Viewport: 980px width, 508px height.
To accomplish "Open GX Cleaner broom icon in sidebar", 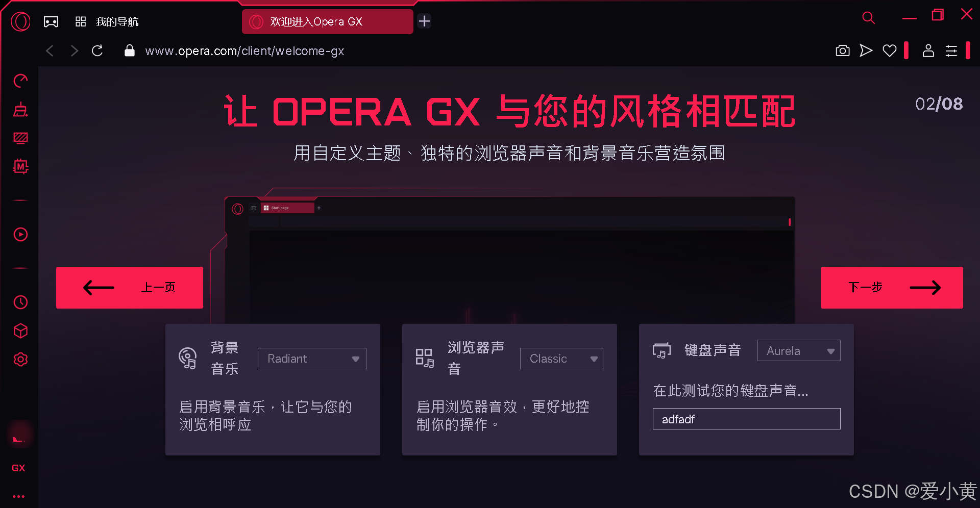I will (20, 109).
